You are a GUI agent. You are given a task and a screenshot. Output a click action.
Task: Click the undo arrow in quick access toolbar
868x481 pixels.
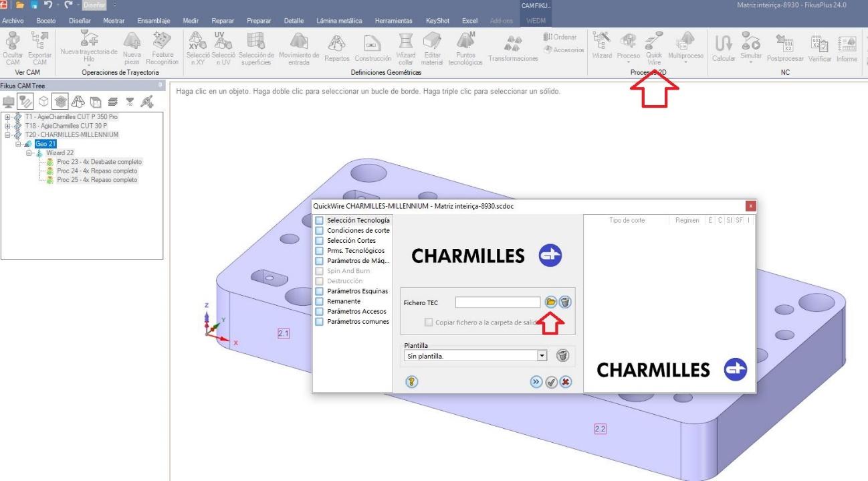48,5
